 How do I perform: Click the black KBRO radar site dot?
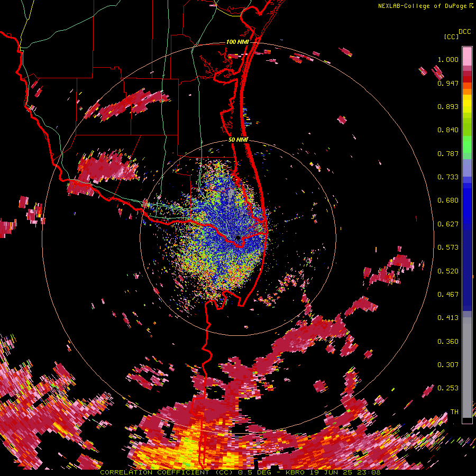(238, 237)
